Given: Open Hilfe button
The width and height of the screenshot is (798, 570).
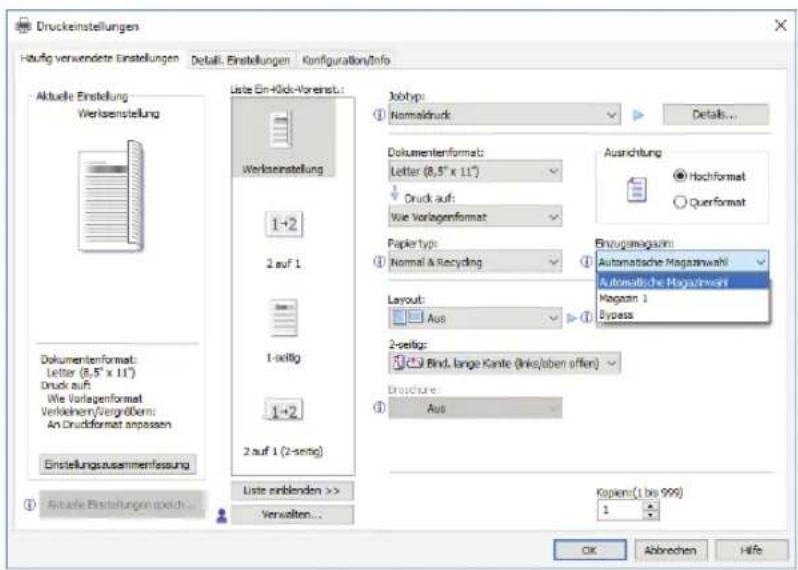Looking at the screenshot, I should tap(751, 550).
